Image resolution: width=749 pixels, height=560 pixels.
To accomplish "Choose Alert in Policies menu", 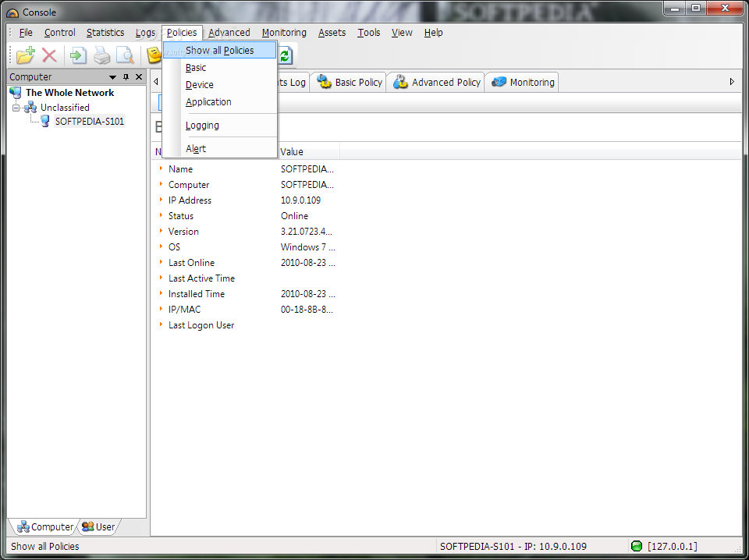I will tap(220, 149).
